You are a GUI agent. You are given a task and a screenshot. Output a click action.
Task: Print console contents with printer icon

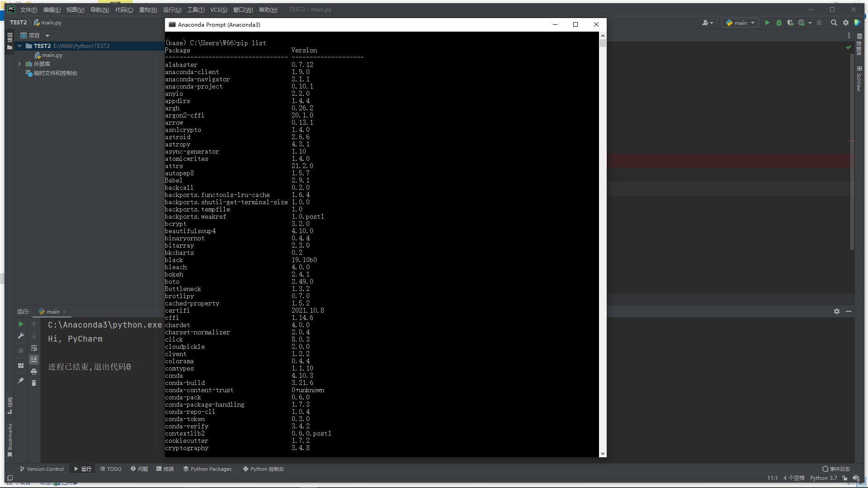(x=34, y=371)
